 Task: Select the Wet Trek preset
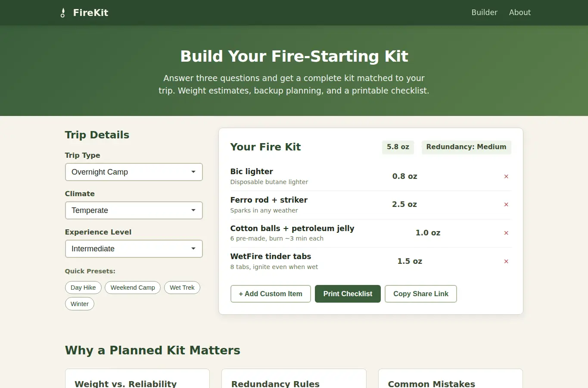[x=182, y=288]
